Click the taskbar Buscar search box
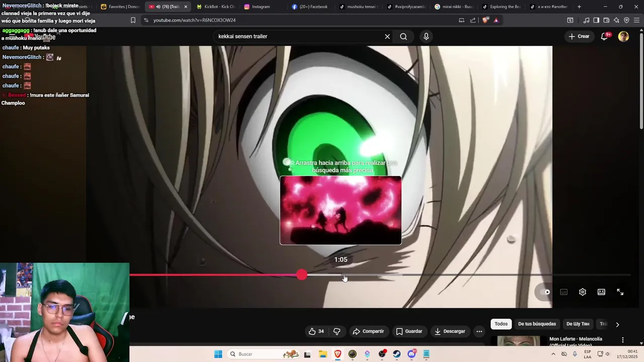The width and height of the screenshot is (644, 362). [x=263, y=354]
